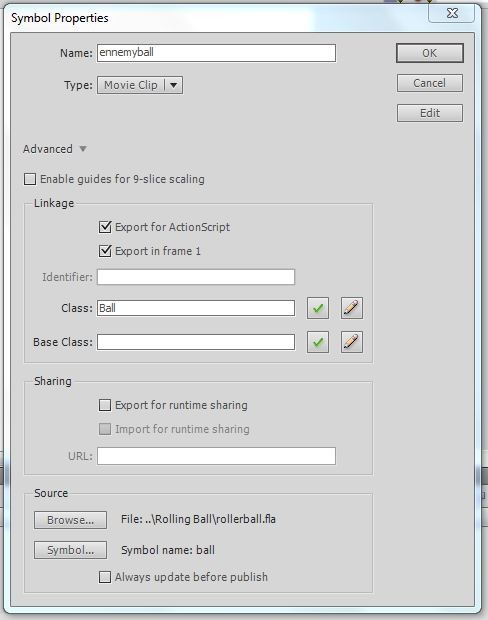Select the 'Symbol name: ball' text

coord(168,550)
